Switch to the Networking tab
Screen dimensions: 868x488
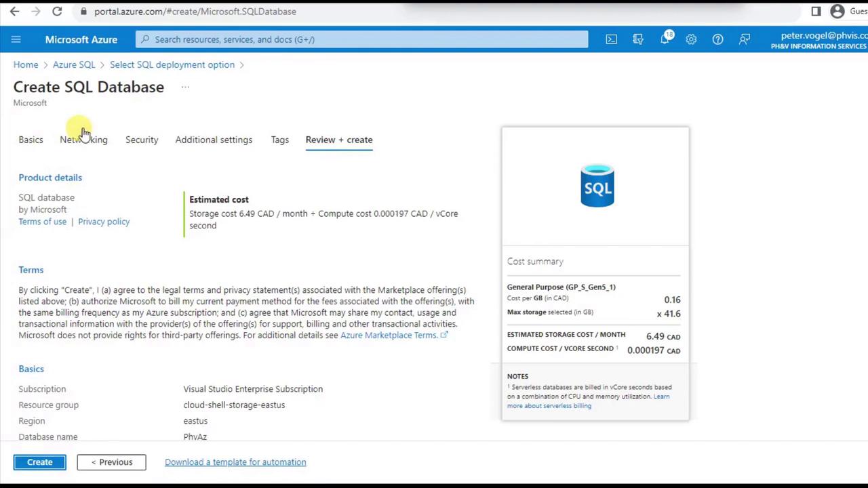pos(83,140)
